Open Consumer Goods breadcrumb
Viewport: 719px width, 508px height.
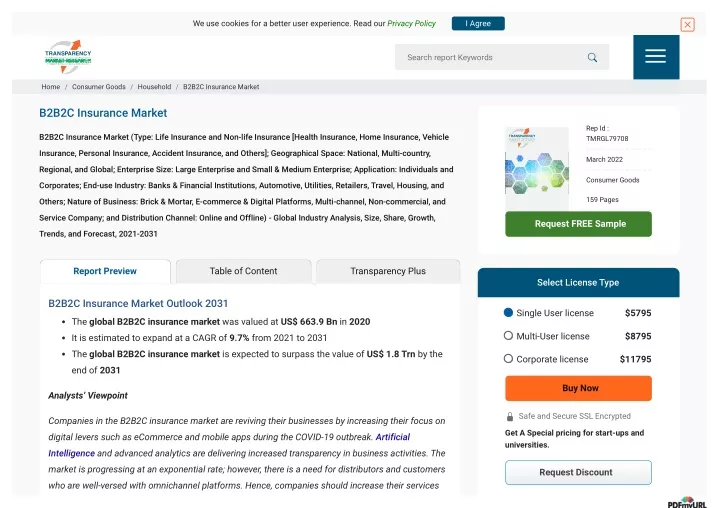(x=99, y=87)
